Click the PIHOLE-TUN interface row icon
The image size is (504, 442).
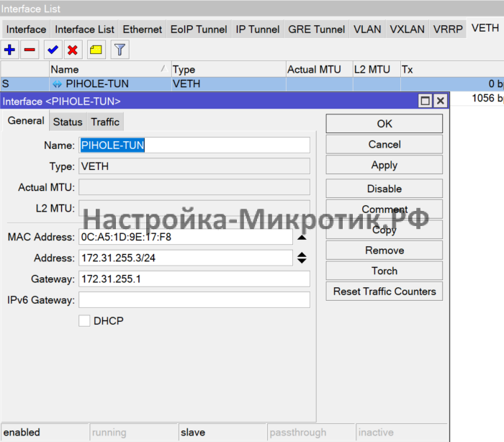point(57,84)
